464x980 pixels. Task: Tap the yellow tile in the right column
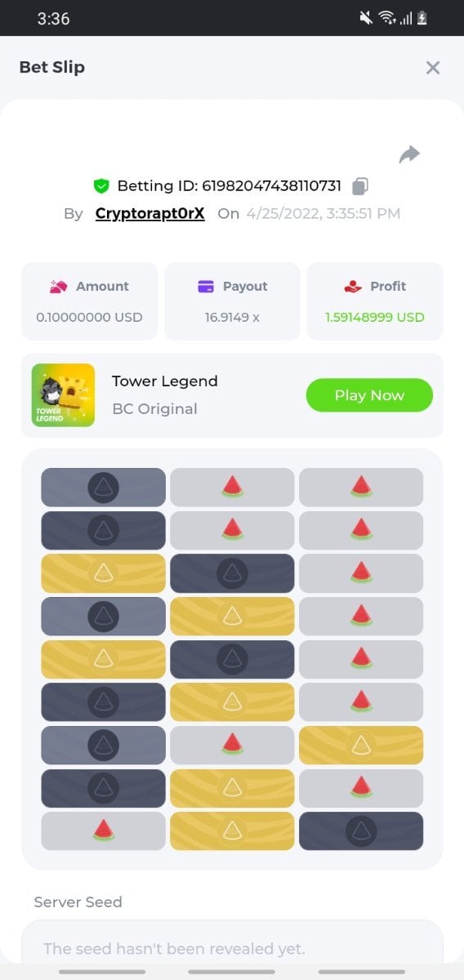coord(361,745)
